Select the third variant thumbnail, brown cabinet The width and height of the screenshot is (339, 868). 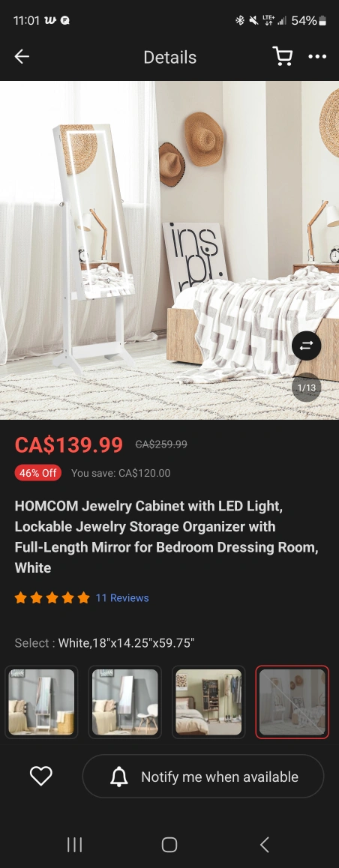pyautogui.click(x=208, y=702)
